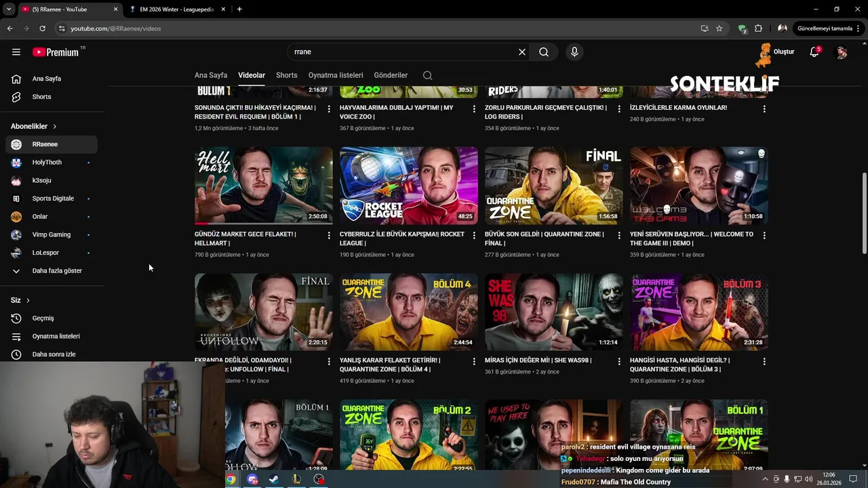Go to Ana Sayfa in sidebar
The height and width of the screenshot is (488, 868).
pyautogui.click(x=52, y=79)
